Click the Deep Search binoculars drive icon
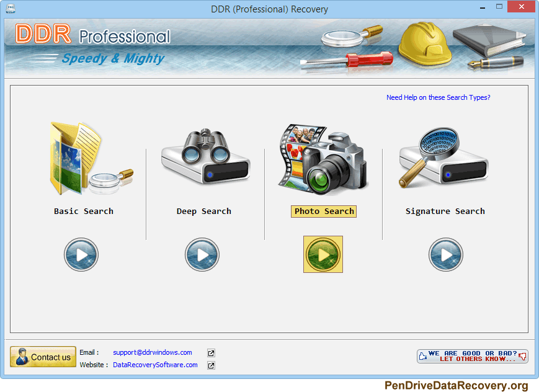The width and height of the screenshot is (539, 392). coord(205,156)
